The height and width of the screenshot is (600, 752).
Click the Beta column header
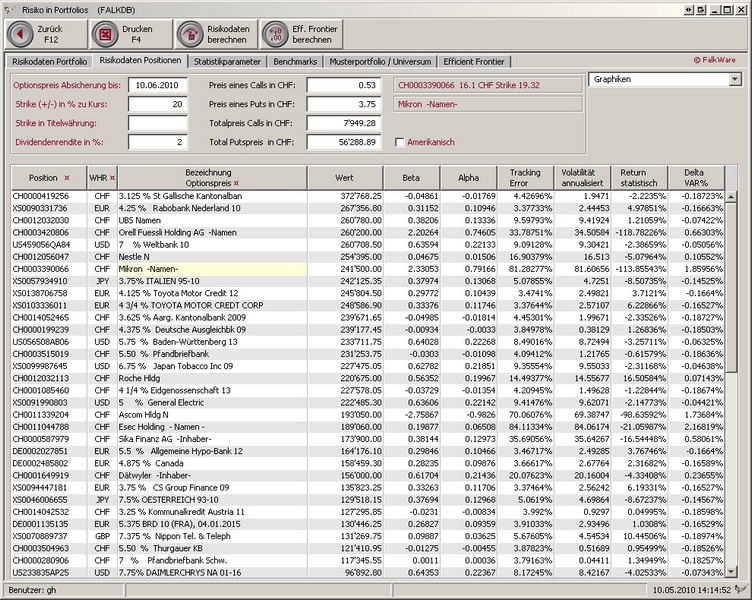point(411,178)
